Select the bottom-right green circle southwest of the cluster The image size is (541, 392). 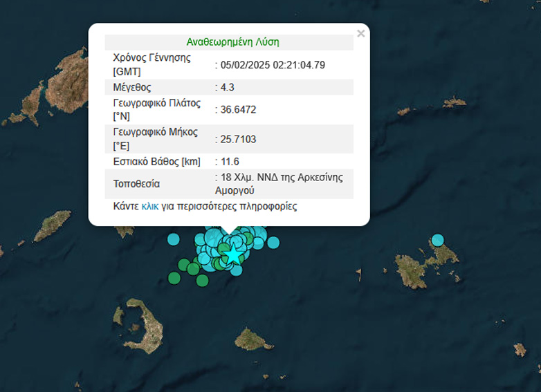click(202, 280)
